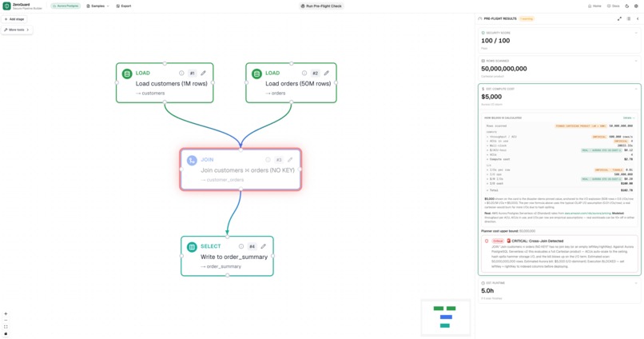Click the JOIN node merge icon
This screenshot has width=644, height=339.
pyautogui.click(x=192, y=160)
